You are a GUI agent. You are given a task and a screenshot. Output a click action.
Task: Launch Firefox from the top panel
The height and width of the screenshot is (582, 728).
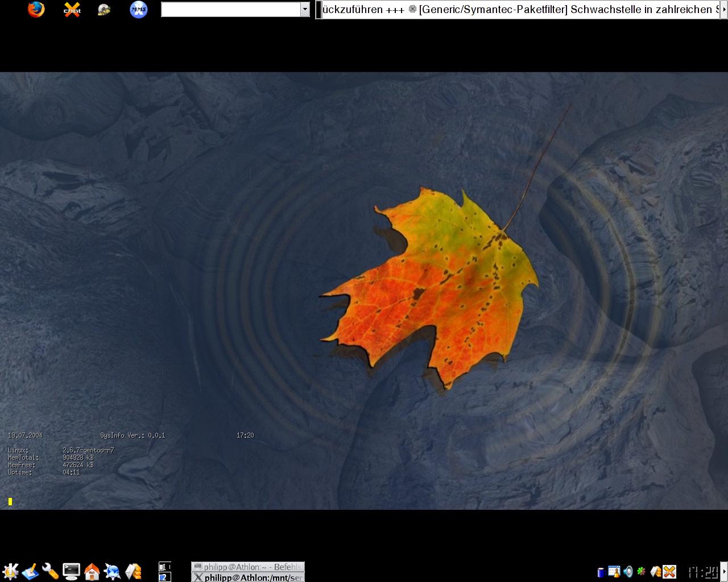click(x=36, y=10)
